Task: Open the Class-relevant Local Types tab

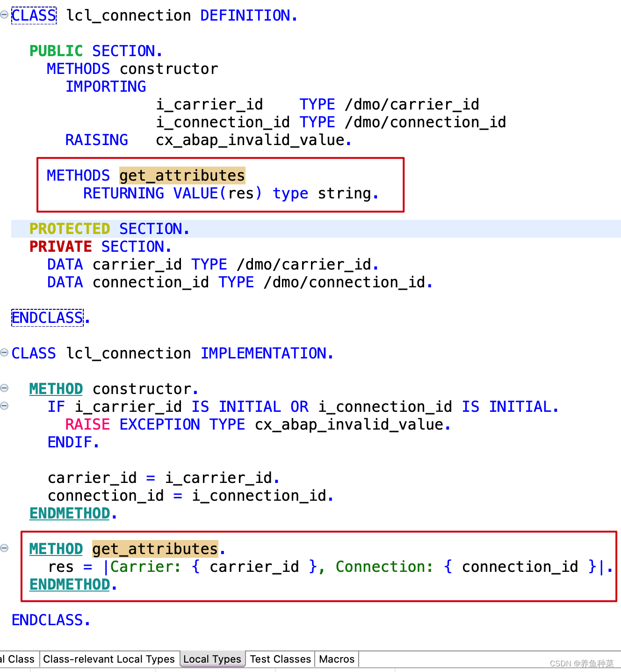Action: point(109,659)
